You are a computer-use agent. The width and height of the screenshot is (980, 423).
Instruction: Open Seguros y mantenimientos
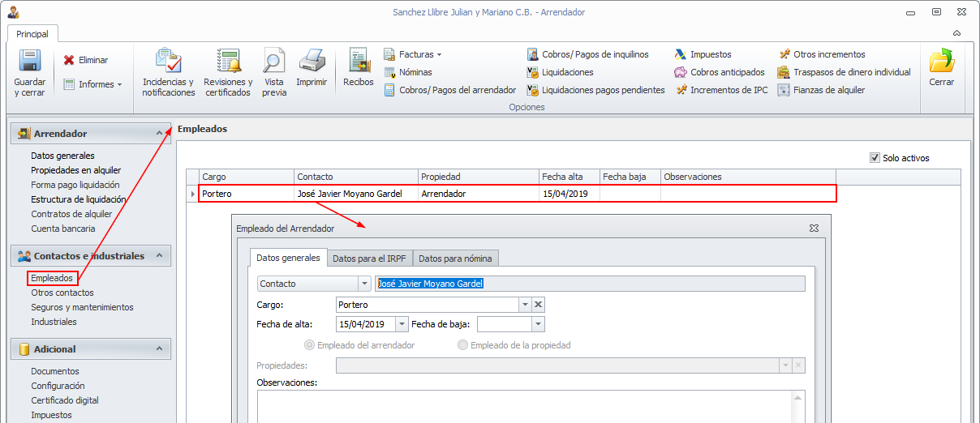point(82,307)
